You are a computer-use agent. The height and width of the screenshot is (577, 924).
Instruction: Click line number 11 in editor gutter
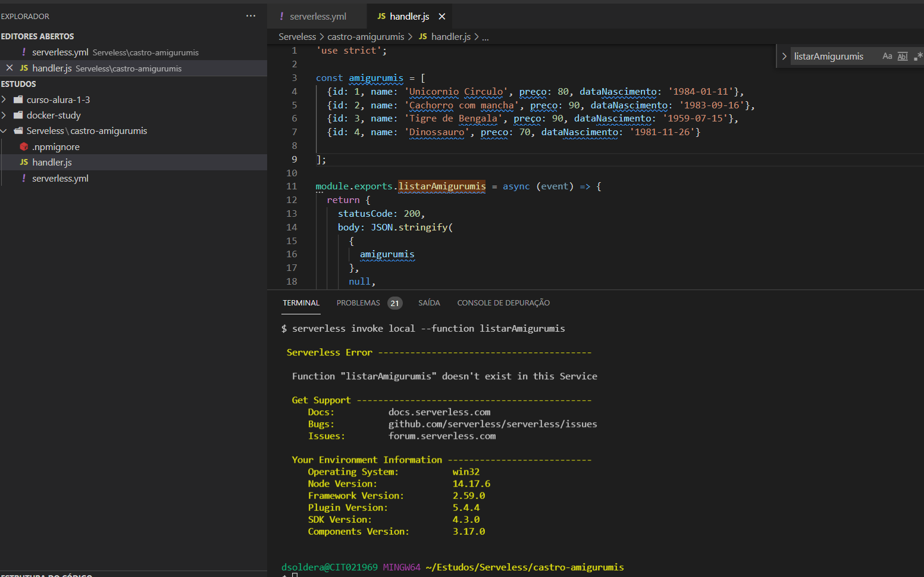click(292, 186)
